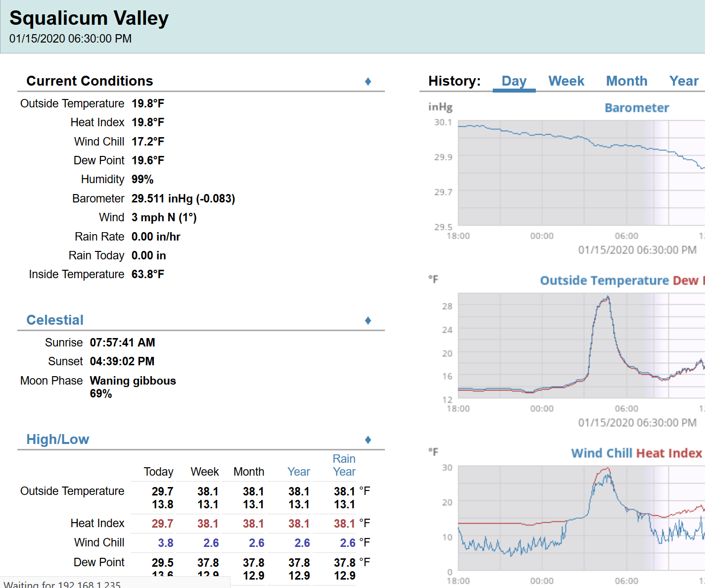Click the Today column header
The width and height of the screenshot is (705, 588).
(x=158, y=472)
